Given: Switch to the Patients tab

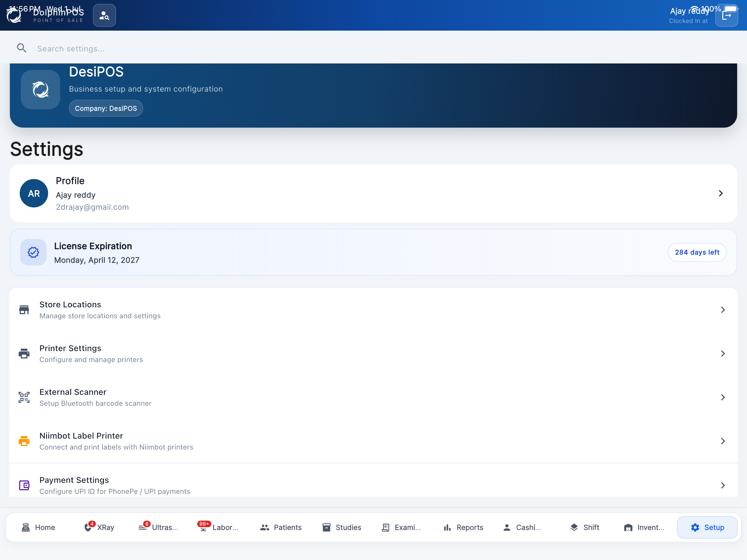Looking at the screenshot, I should coord(281,527).
